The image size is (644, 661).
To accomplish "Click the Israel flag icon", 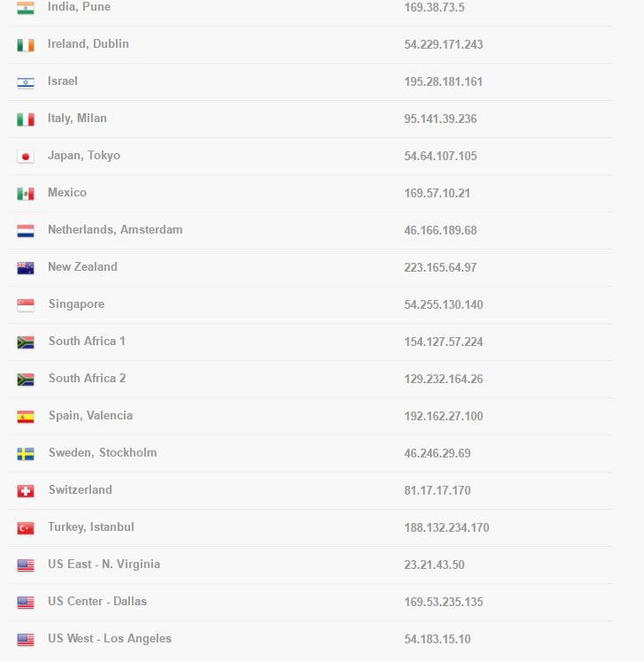I will coord(26,82).
